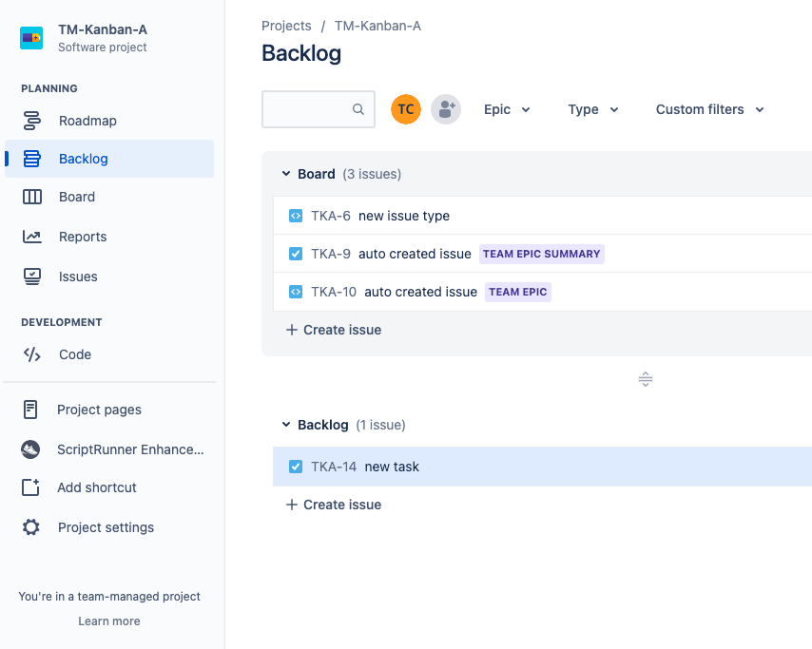The width and height of the screenshot is (812, 649).
Task: Click the backlog search field
Action: 319,109
